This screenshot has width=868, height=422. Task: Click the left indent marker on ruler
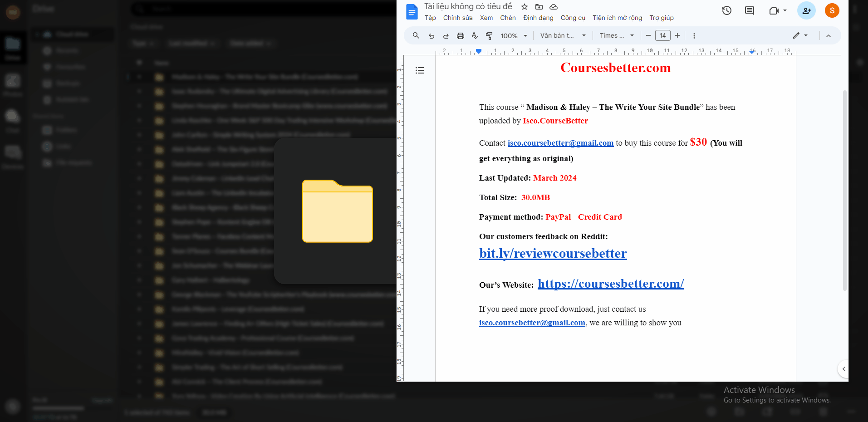point(479,52)
